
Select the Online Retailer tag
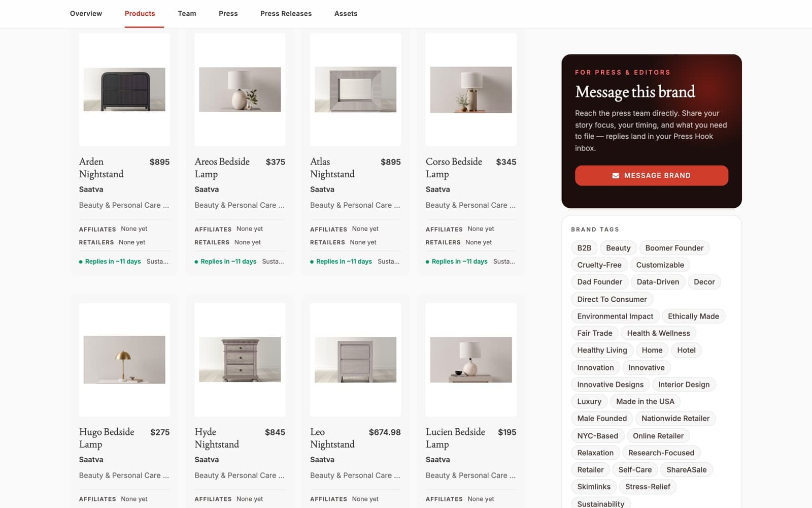coord(658,436)
